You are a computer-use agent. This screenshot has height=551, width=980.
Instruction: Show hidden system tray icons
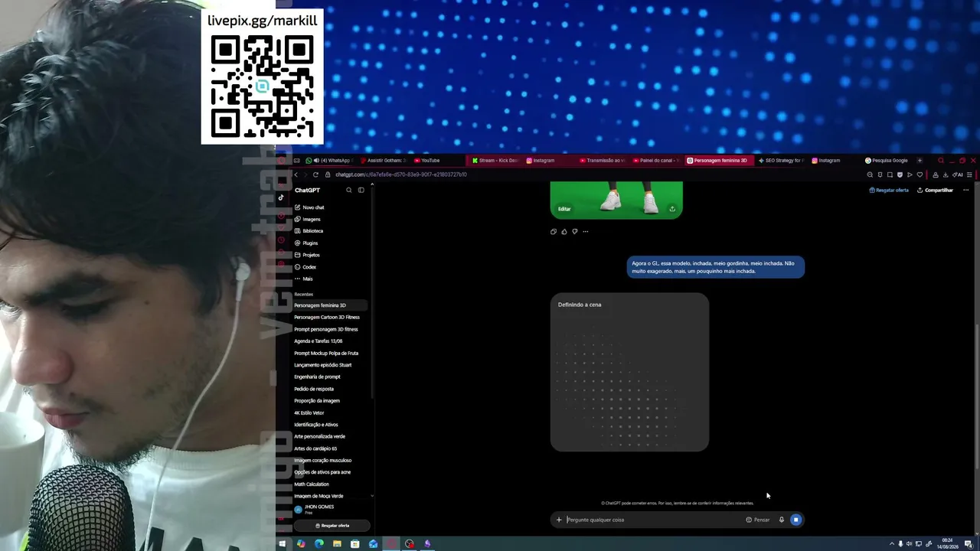(x=891, y=544)
